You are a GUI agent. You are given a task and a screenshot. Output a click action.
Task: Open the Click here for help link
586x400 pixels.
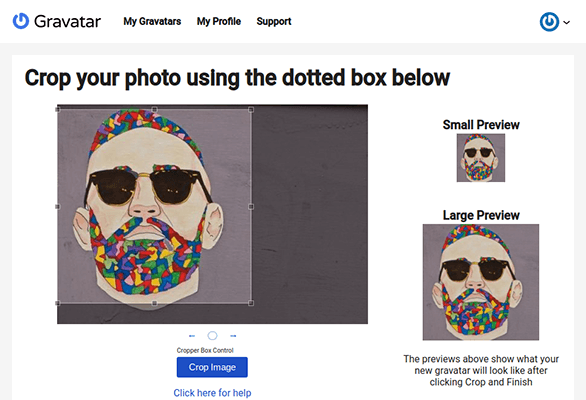click(x=212, y=393)
